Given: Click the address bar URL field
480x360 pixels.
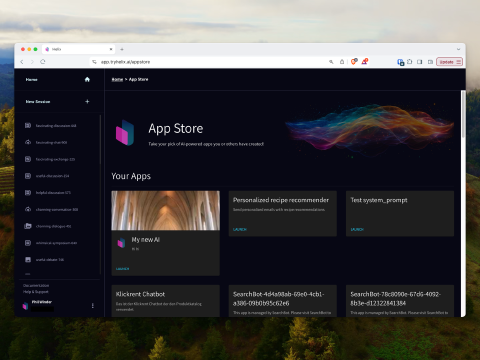Looking at the screenshot, I should click(213, 62).
